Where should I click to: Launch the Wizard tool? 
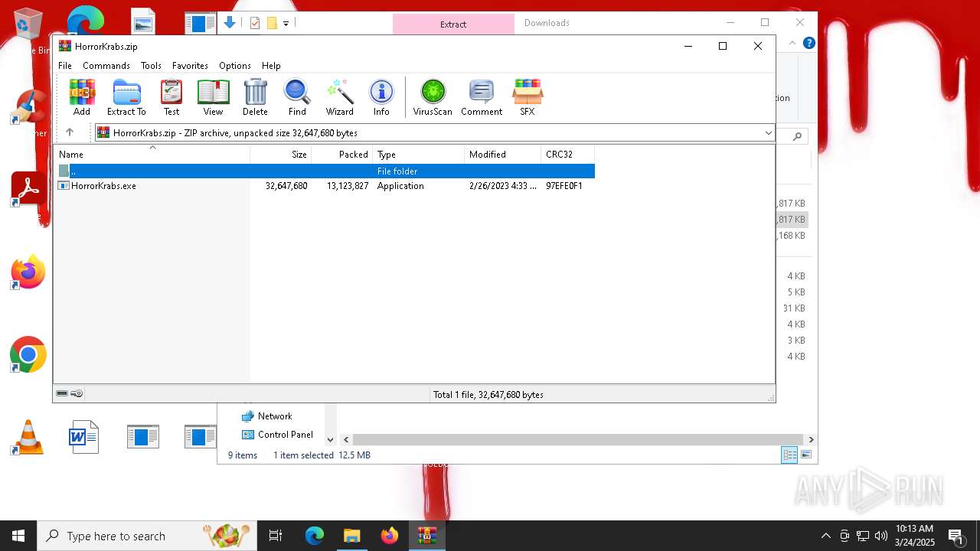click(339, 97)
